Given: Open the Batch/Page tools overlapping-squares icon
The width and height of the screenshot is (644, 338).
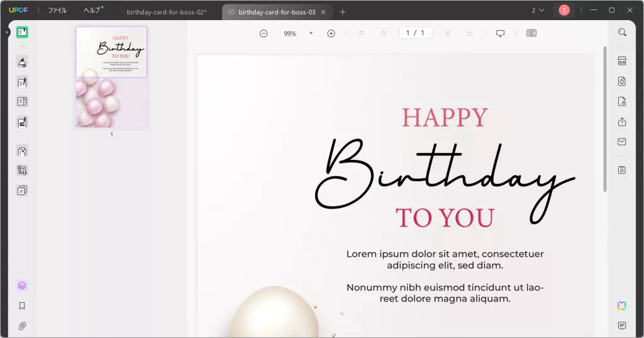Looking at the screenshot, I should point(22,190).
